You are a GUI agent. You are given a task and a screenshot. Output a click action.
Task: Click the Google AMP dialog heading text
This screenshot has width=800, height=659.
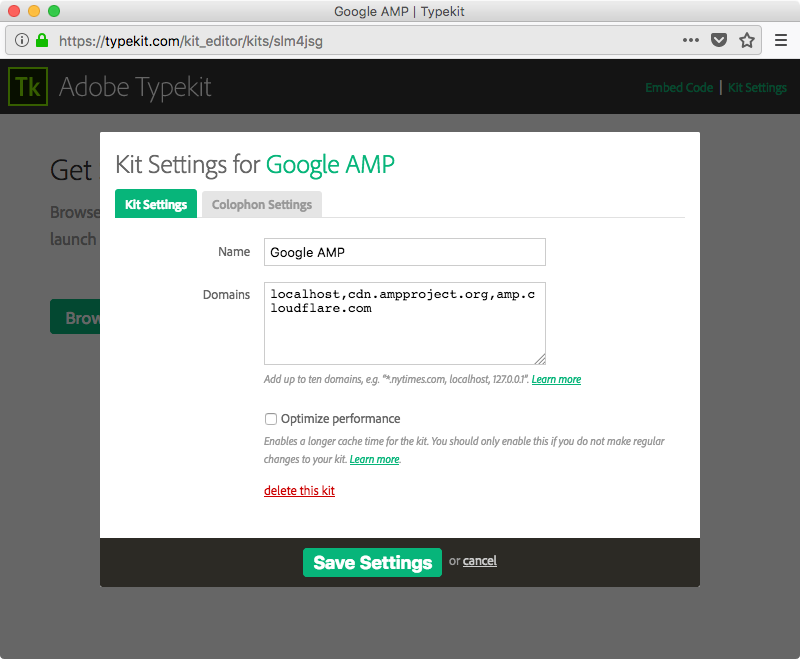(330, 165)
